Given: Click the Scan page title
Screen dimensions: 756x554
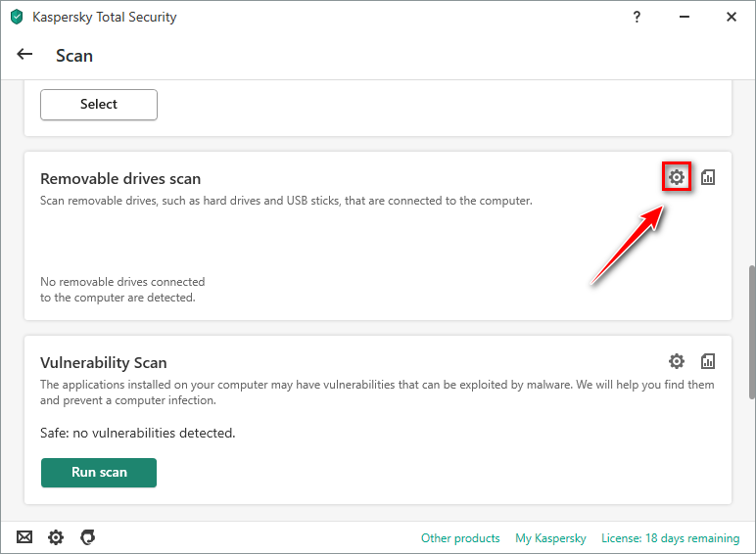Looking at the screenshot, I should (x=74, y=56).
